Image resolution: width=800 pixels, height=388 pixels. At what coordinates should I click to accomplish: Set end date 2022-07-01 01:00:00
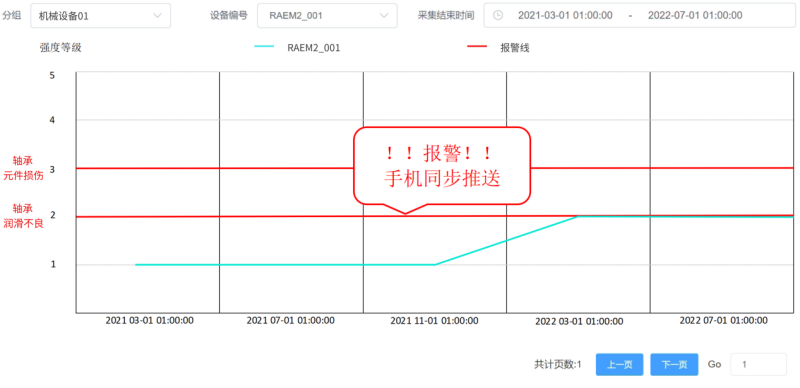(695, 15)
